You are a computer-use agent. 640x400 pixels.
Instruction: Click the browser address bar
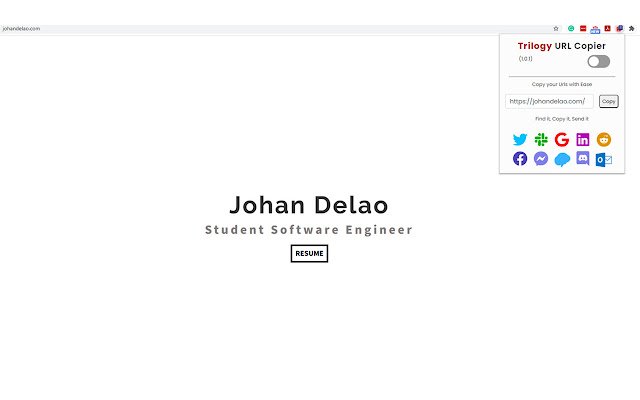coord(278,29)
